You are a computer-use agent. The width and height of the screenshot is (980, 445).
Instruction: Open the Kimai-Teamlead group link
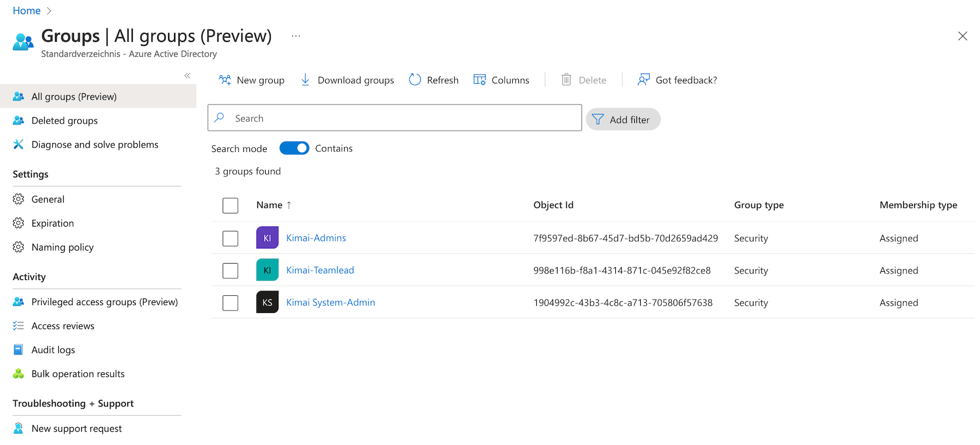(x=320, y=270)
